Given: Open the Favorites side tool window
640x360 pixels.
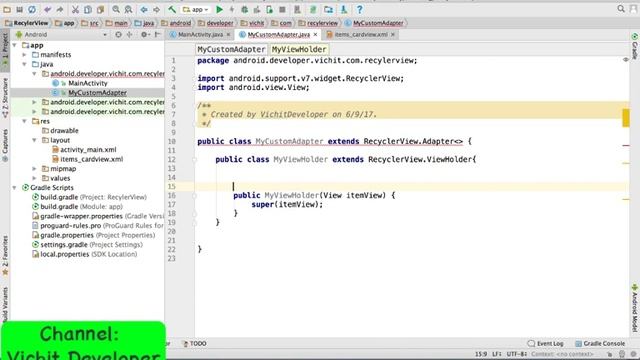Looking at the screenshot, I should click(5, 256).
